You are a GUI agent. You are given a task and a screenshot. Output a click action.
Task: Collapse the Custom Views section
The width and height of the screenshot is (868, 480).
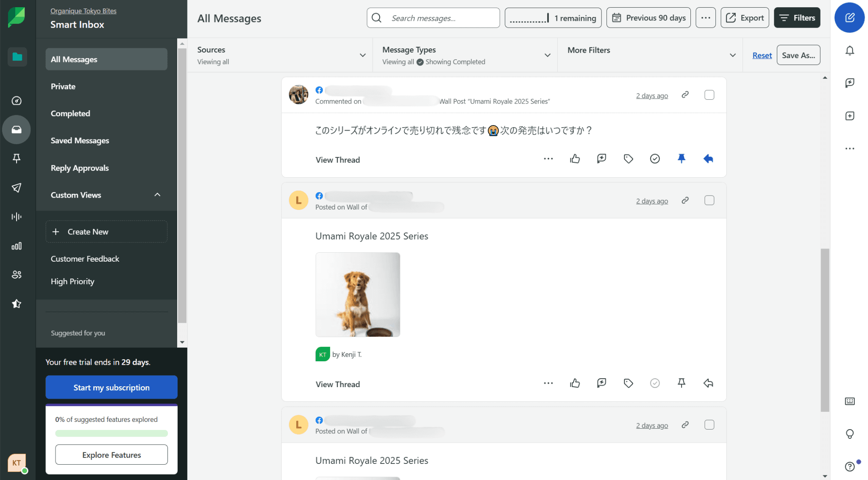[157, 195]
